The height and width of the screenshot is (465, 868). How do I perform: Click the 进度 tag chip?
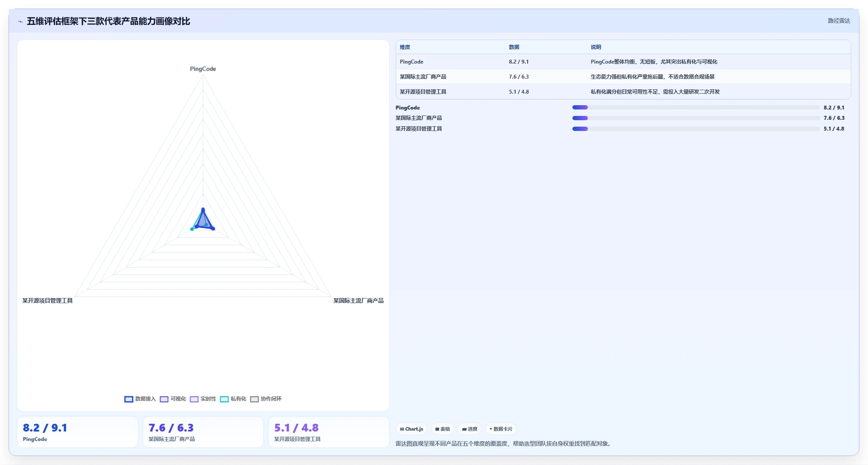tap(470, 429)
